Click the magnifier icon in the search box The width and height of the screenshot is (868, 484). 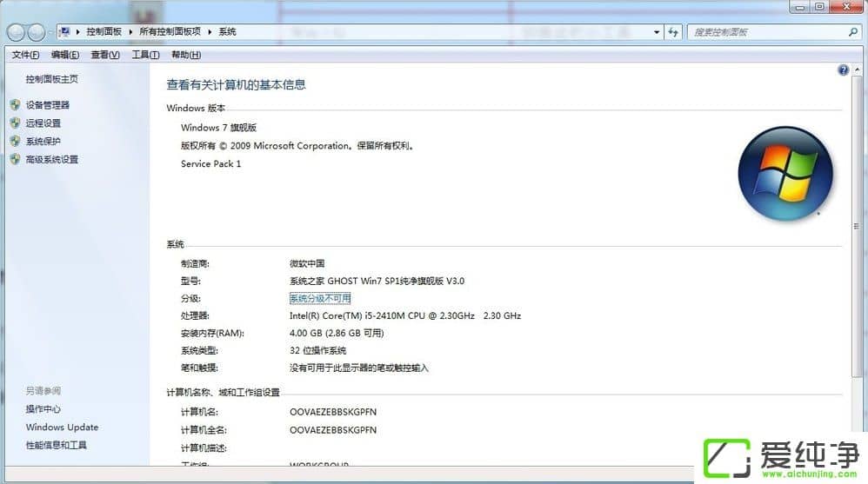pos(852,32)
